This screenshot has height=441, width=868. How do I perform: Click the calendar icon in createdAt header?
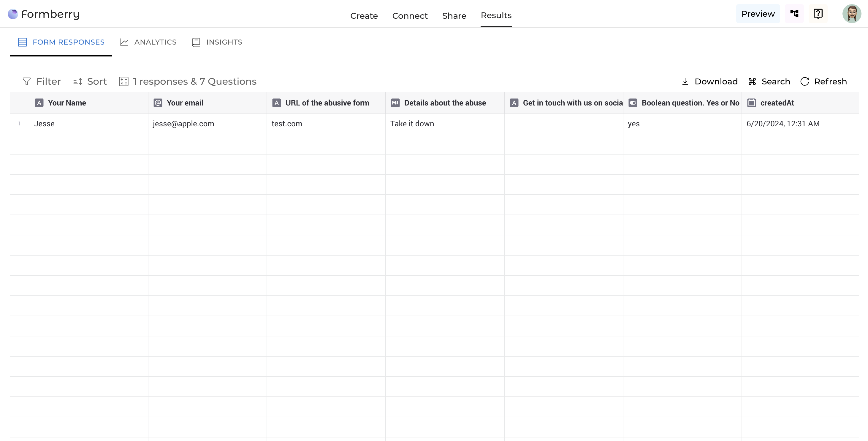click(751, 103)
